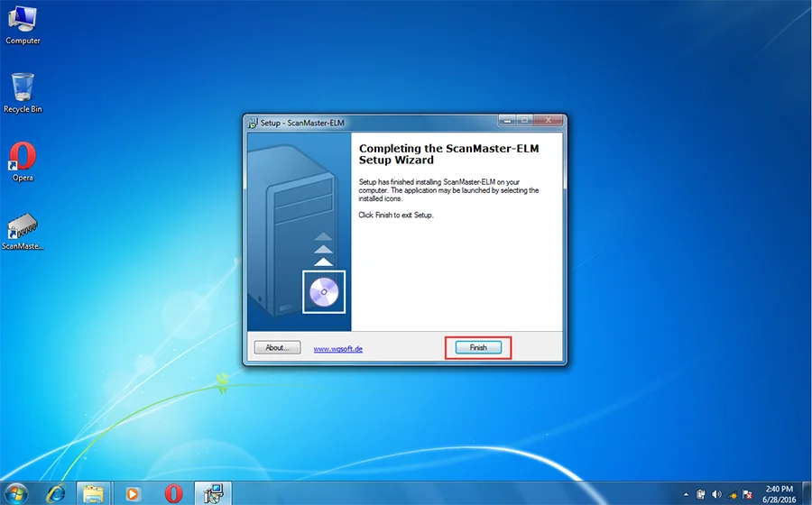The image size is (812, 505).
Task: Open Windows Media Player taskbar icon
Action: pos(133,493)
